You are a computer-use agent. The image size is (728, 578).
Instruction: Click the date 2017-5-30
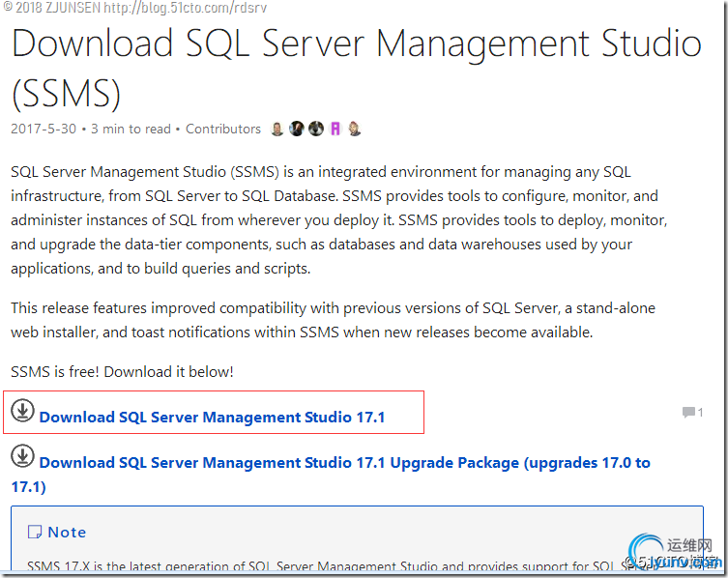pos(44,129)
